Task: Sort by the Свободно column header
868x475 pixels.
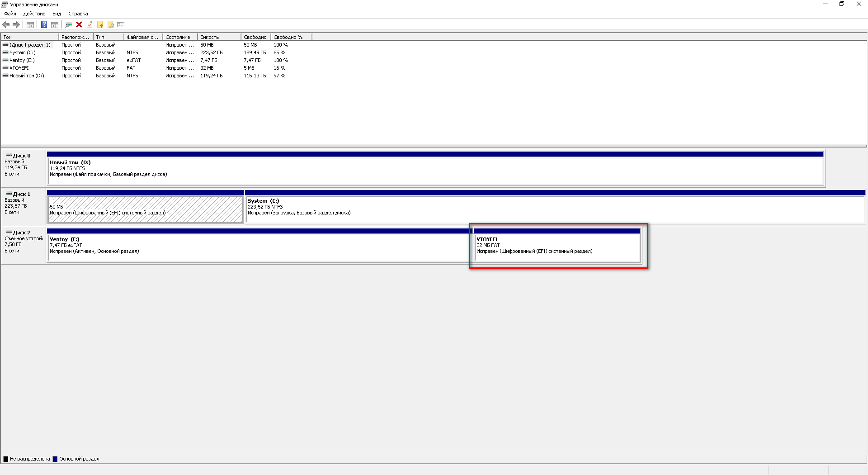Action: [256, 37]
